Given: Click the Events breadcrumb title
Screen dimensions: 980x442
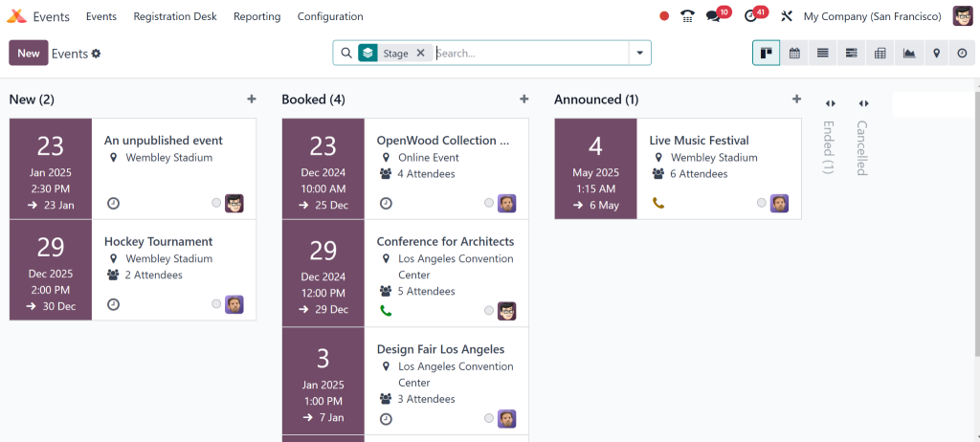Looking at the screenshot, I should click(x=69, y=54).
